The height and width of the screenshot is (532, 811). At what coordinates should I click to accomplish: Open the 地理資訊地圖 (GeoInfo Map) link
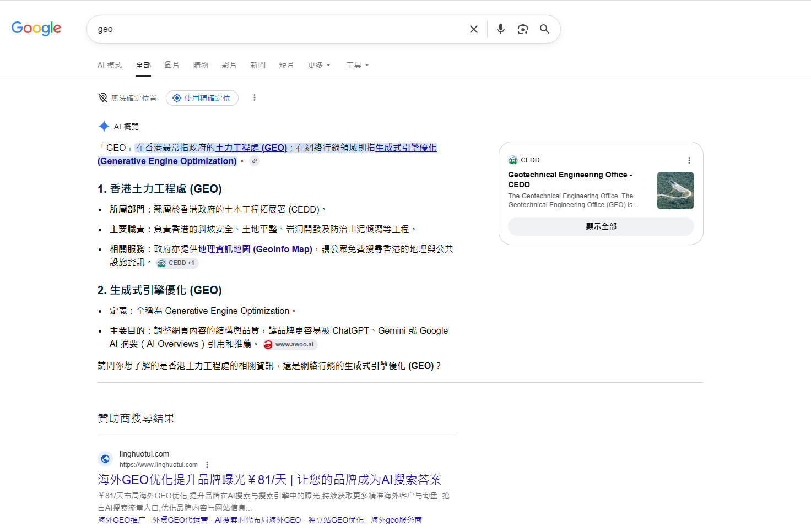(x=255, y=249)
